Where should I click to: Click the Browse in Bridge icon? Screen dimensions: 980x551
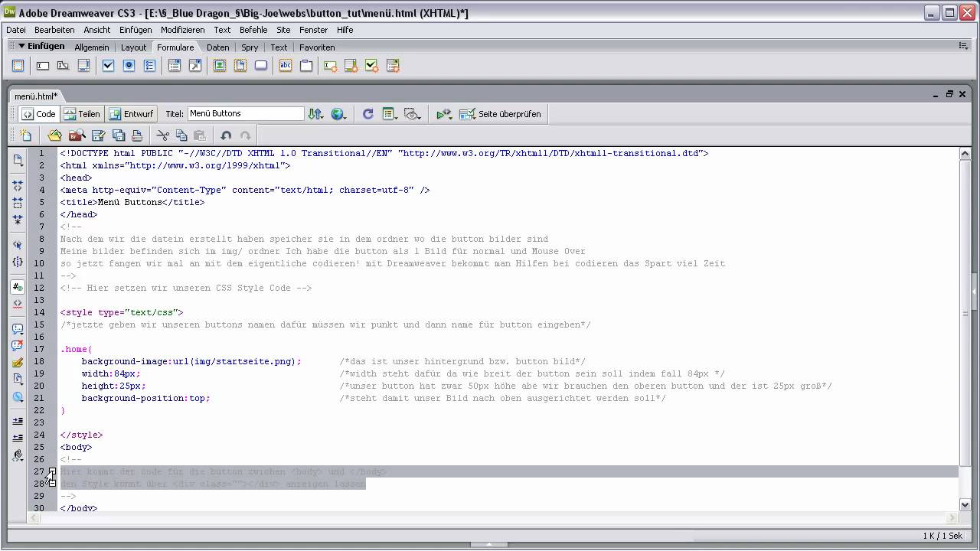coord(77,135)
